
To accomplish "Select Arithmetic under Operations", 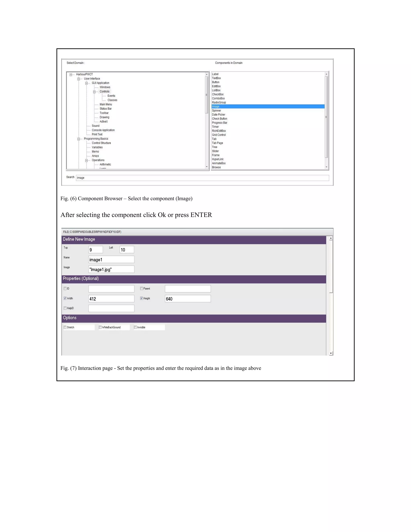I will (105, 164).
